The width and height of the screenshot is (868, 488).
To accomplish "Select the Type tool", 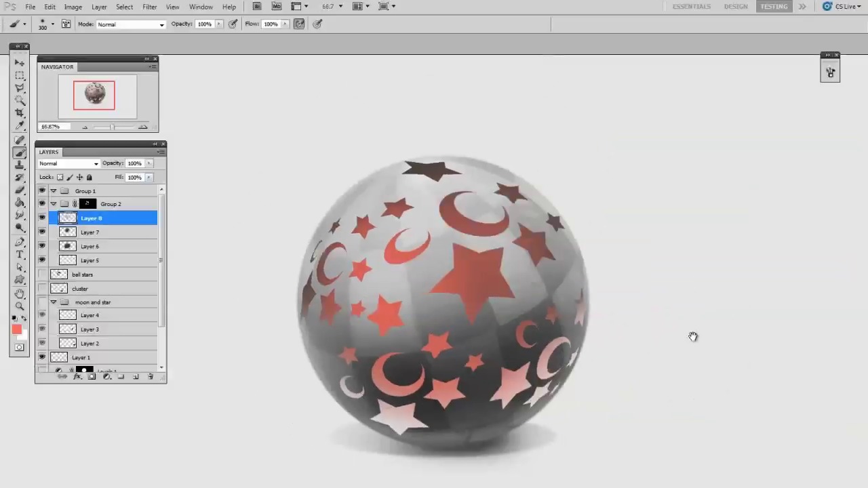I will point(20,254).
